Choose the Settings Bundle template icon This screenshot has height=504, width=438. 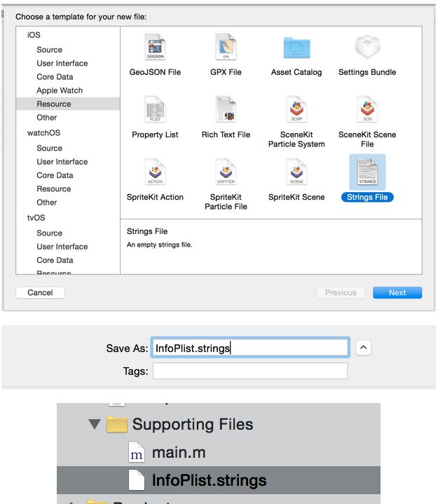pyautogui.click(x=367, y=47)
